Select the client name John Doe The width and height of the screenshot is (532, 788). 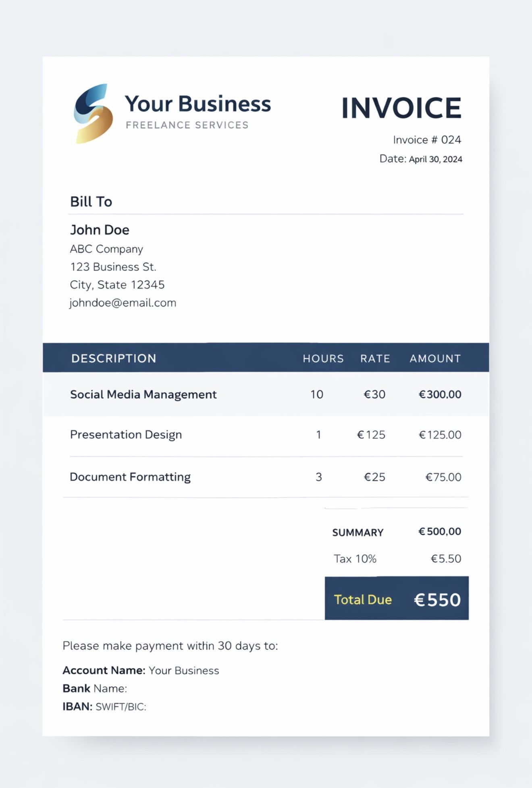pos(100,230)
